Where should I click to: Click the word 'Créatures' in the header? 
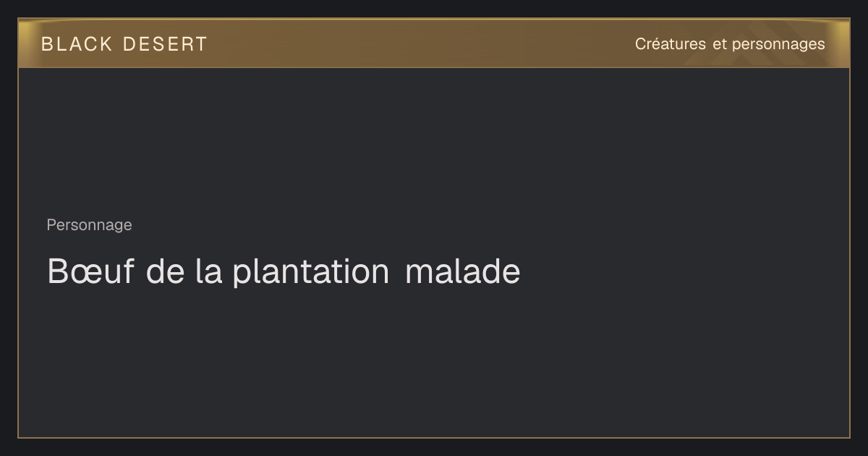tap(671, 44)
